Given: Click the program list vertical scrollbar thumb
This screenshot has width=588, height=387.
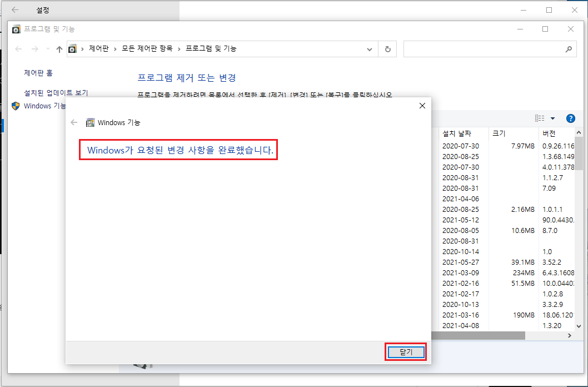Looking at the screenshot, I should coord(579,153).
